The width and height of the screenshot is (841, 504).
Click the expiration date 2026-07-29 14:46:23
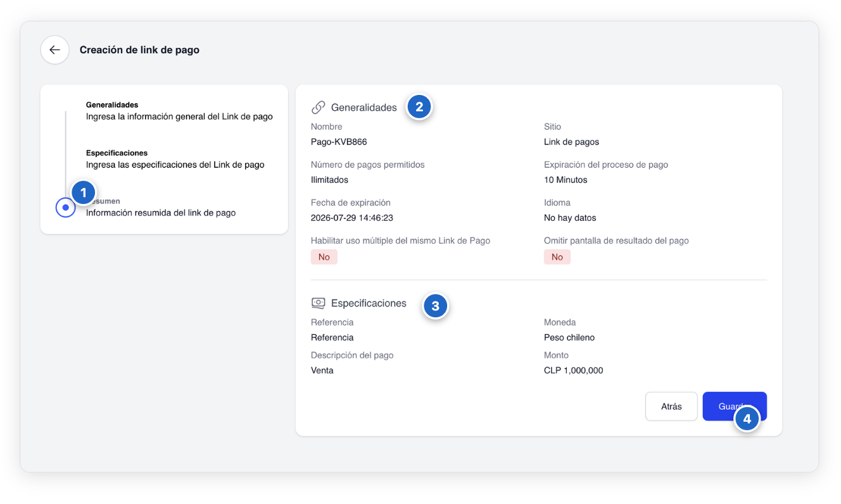[x=352, y=218]
